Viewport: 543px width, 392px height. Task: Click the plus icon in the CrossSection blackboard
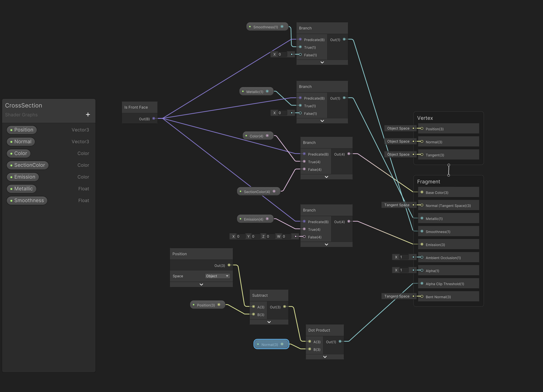88,115
